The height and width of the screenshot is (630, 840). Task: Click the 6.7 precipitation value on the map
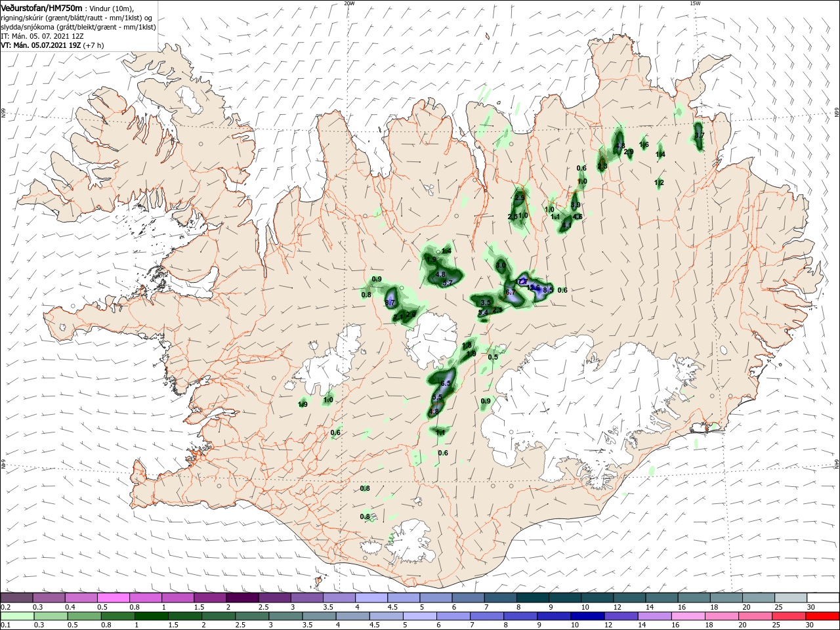[511, 292]
